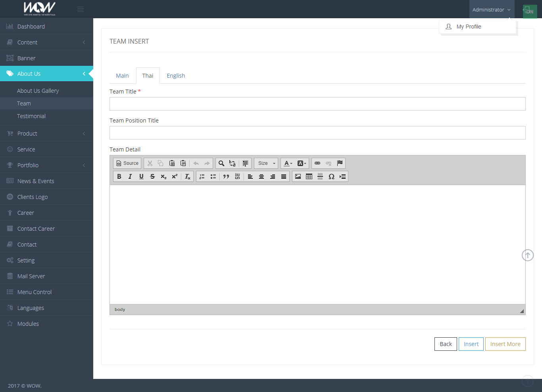
Task: Collapse the About Us sidebar menu
Action: [x=46, y=74]
